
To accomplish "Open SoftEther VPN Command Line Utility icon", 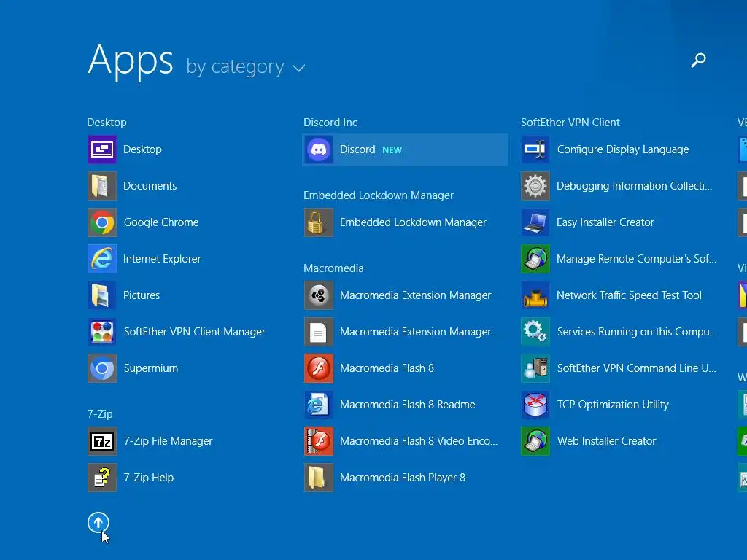I will pos(535,368).
